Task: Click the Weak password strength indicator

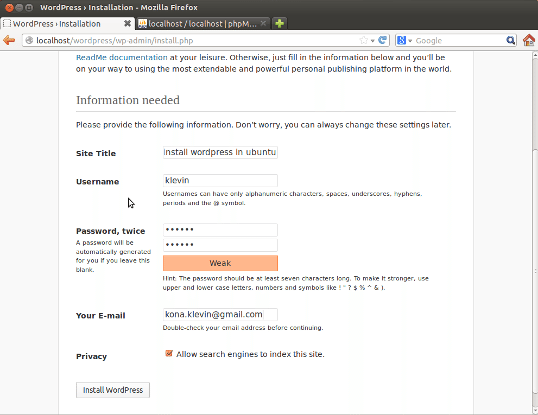Action: (220, 263)
